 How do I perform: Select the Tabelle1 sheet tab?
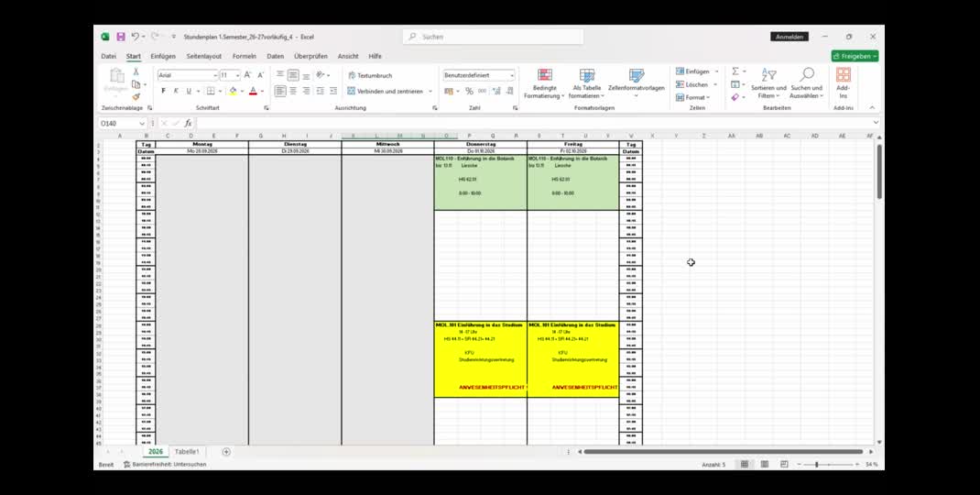[x=187, y=452]
